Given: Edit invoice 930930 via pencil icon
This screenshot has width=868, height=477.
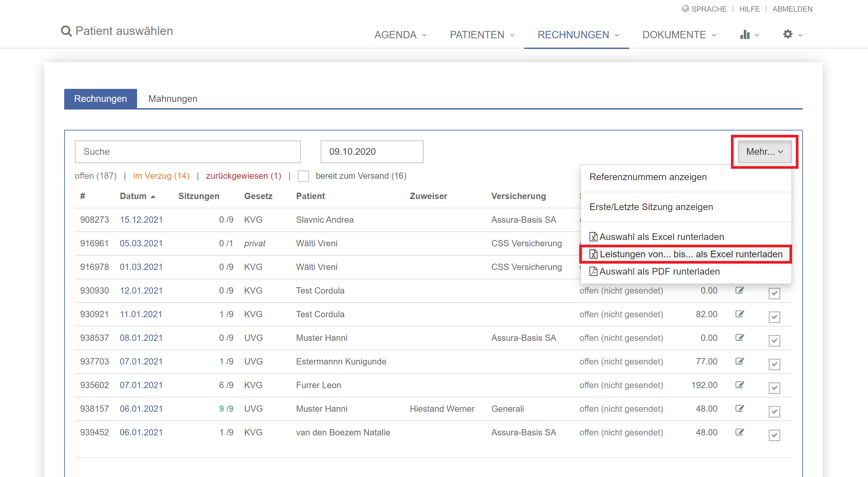Looking at the screenshot, I should tap(740, 290).
